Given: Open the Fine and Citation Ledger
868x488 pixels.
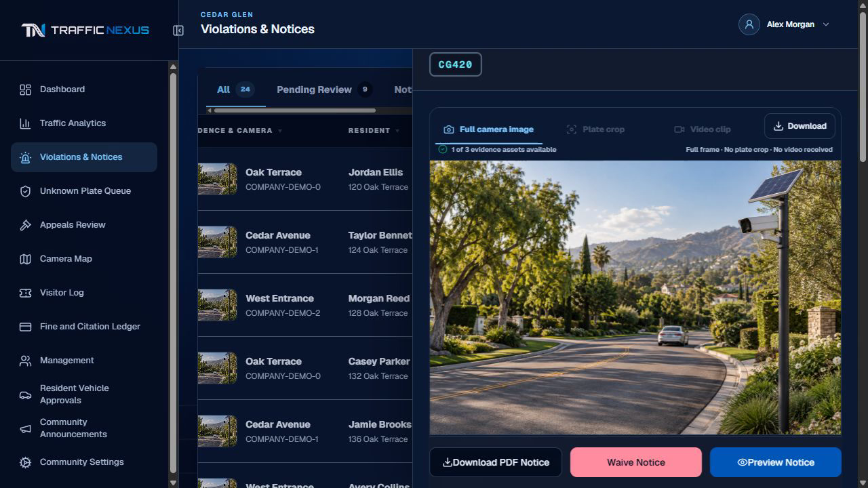Looking at the screenshot, I should click(x=84, y=327).
